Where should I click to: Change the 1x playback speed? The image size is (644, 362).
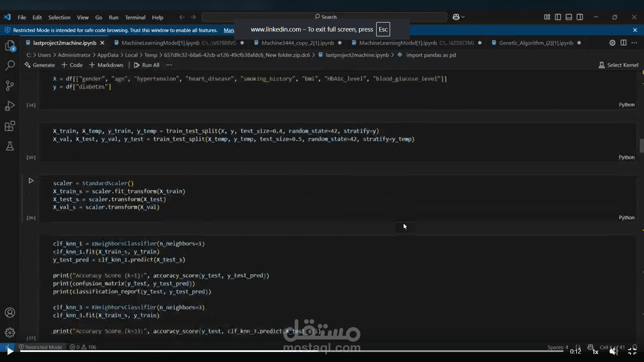pos(595,352)
